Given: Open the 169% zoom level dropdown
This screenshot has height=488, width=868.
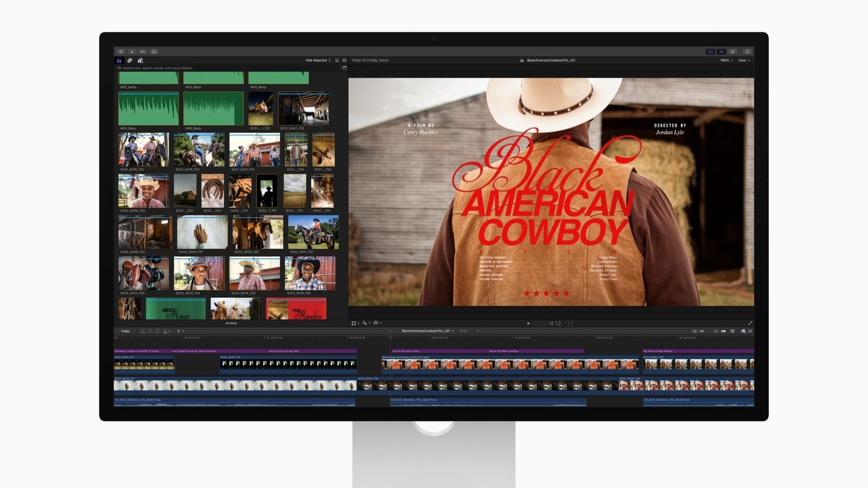Looking at the screenshot, I should pyautogui.click(x=726, y=60).
